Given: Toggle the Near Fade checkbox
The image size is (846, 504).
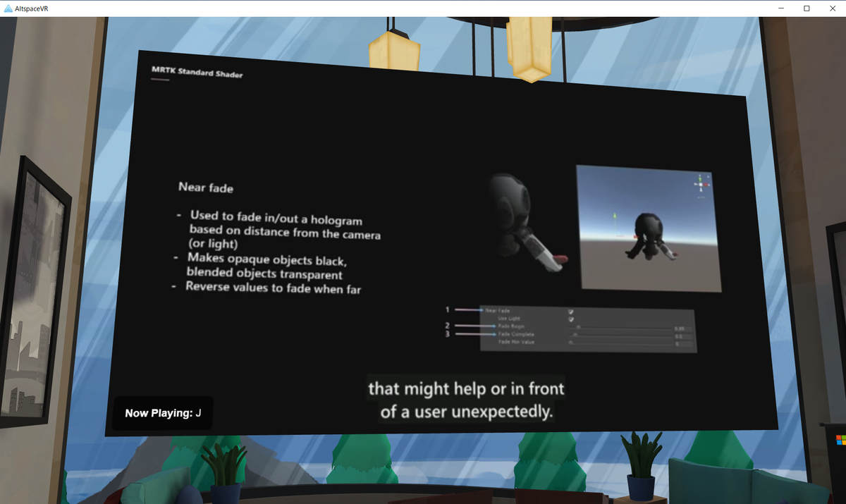Looking at the screenshot, I should tap(571, 312).
